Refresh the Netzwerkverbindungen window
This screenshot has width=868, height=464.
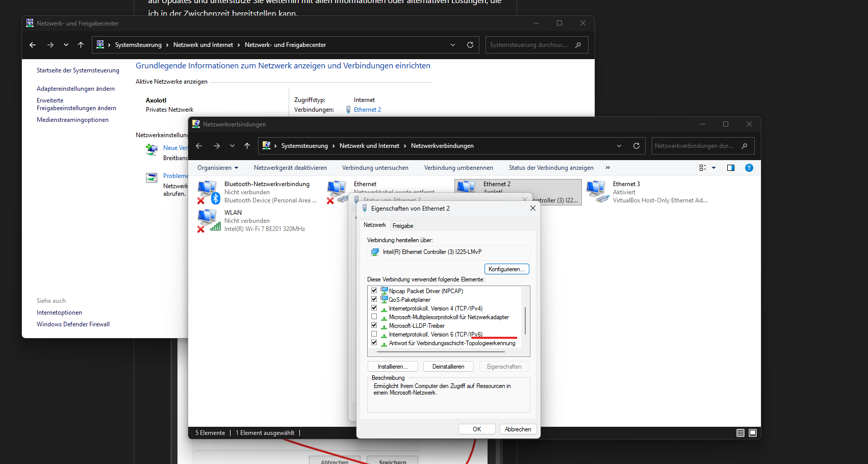(636, 146)
